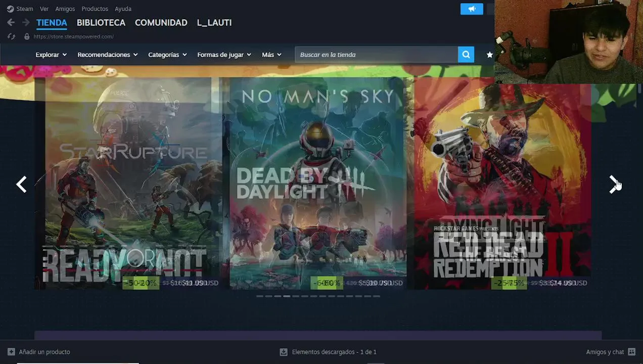Screen dimensions: 643x364
Task: Click the friends chat grid icon
Action: (x=631, y=352)
